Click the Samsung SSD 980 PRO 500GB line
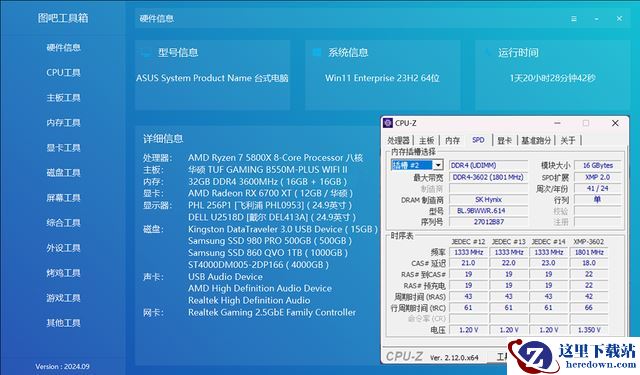This screenshot has height=375, width=640. pyautogui.click(x=270, y=241)
